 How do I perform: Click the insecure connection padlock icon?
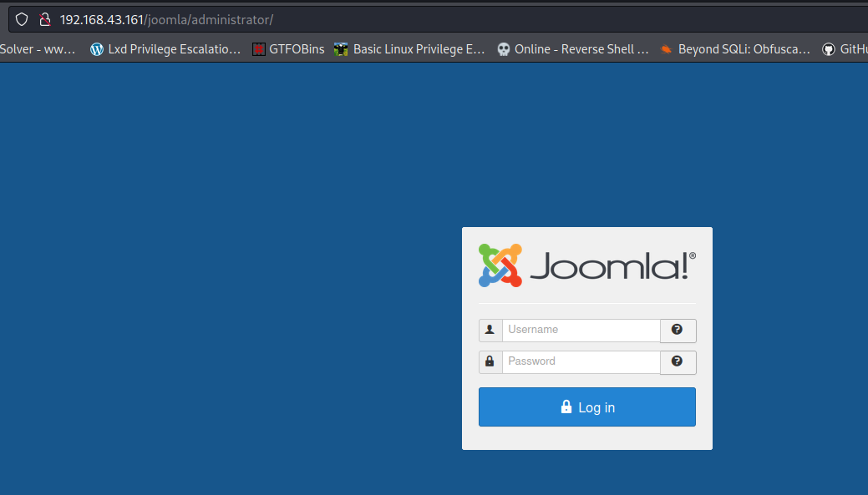tap(45, 19)
